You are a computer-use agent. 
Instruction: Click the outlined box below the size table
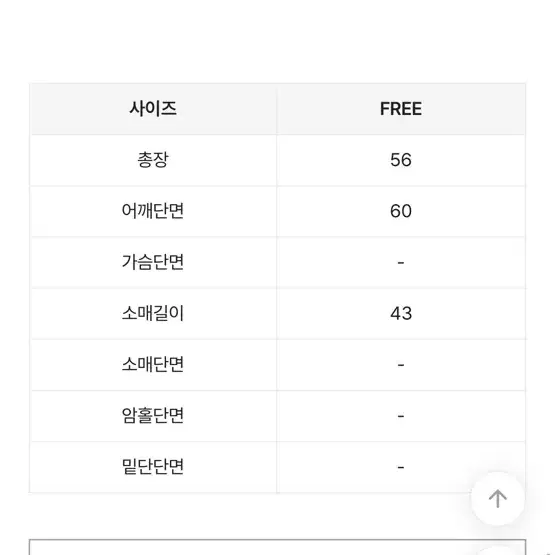pyautogui.click(x=278, y=547)
